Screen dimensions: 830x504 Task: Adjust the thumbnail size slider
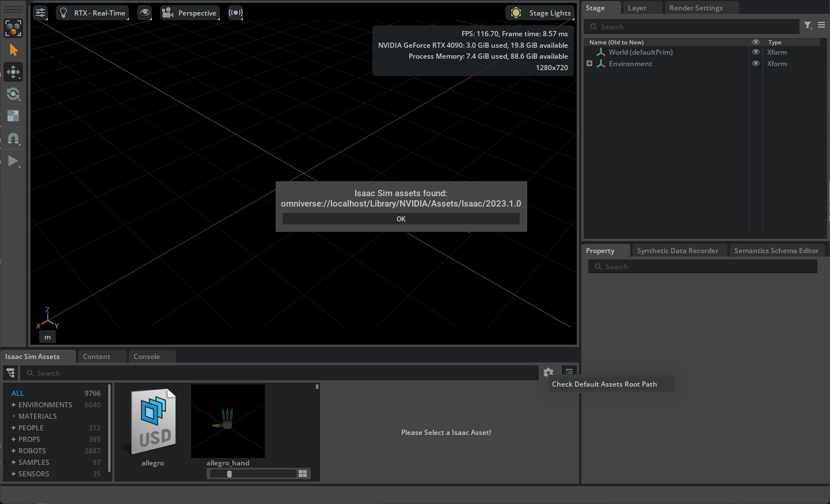tap(229, 474)
